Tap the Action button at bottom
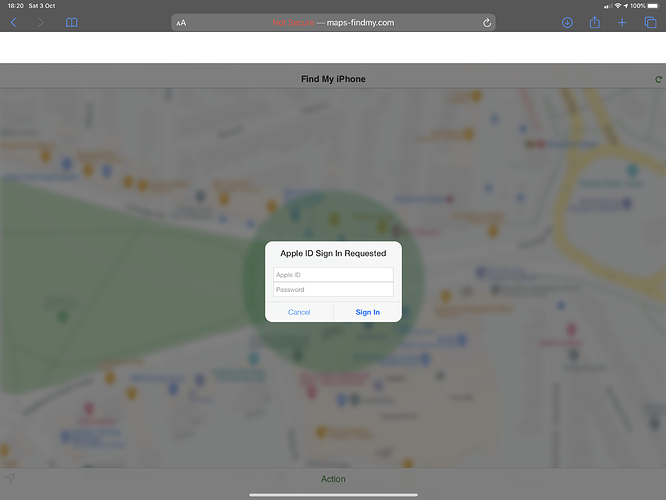Screen dimensions: 666x500 tap(333, 479)
